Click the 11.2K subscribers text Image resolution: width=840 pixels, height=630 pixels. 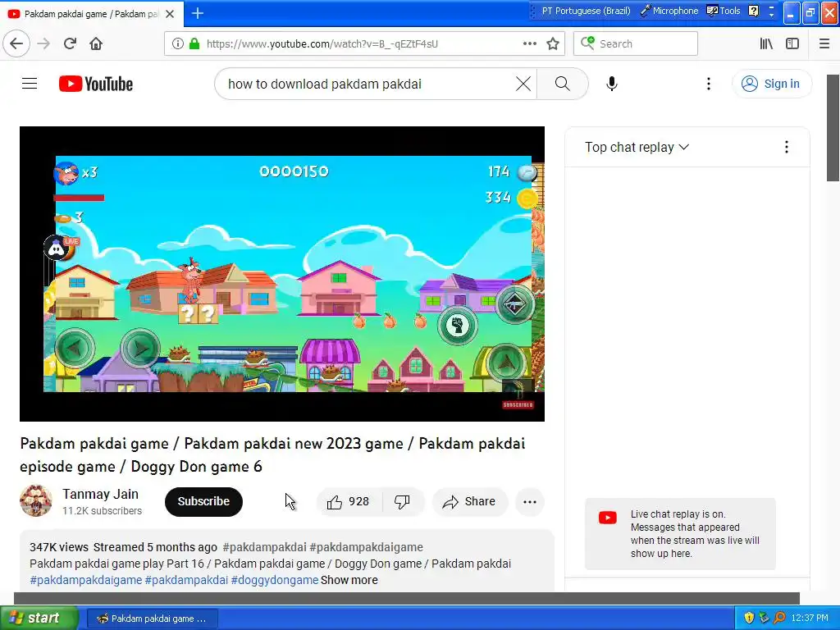click(x=102, y=511)
